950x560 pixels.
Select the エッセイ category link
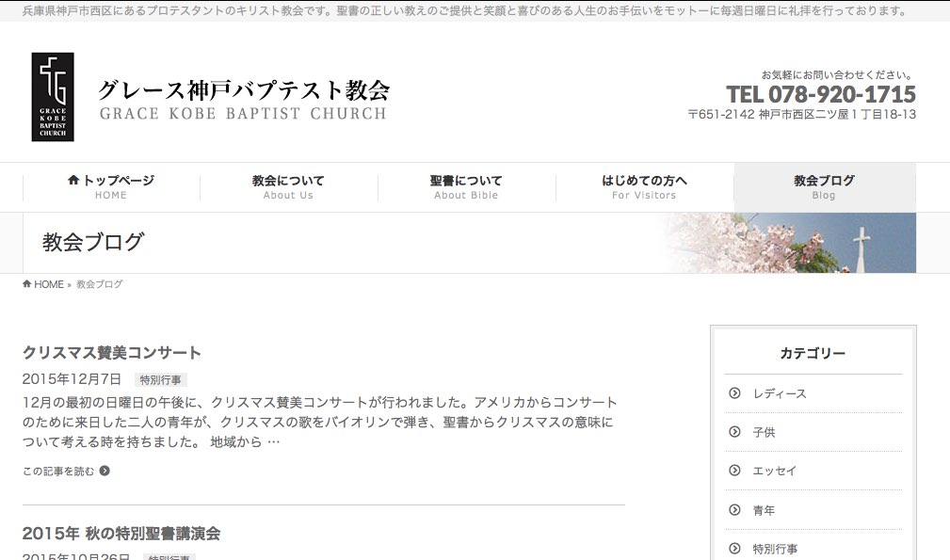pyautogui.click(x=774, y=471)
